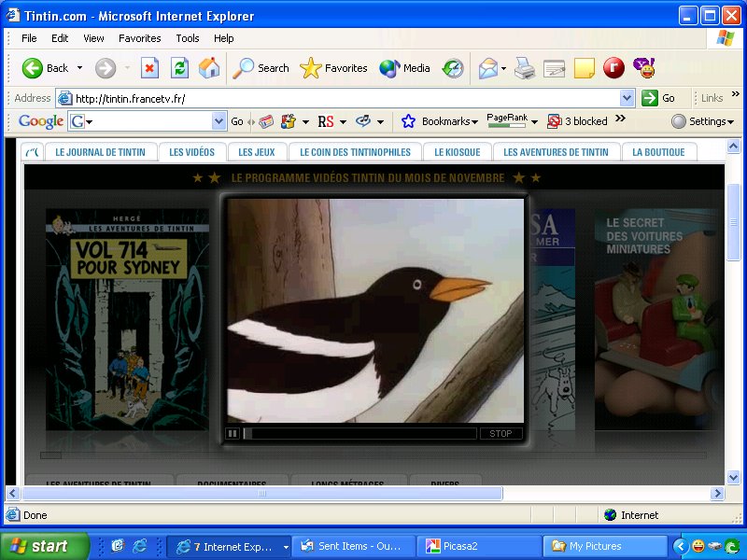Image resolution: width=747 pixels, height=560 pixels.
Task: Pause the Tintin video playback
Action: pyautogui.click(x=233, y=433)
